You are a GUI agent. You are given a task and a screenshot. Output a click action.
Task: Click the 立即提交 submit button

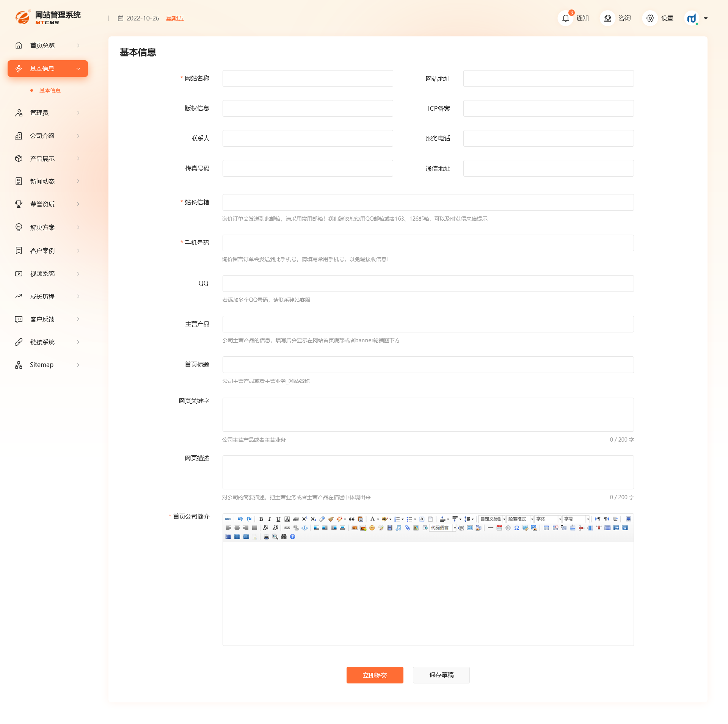(375, 675)
